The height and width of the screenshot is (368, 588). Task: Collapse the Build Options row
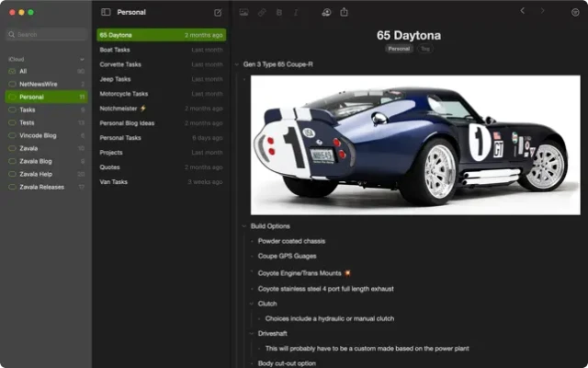point(243,225)
